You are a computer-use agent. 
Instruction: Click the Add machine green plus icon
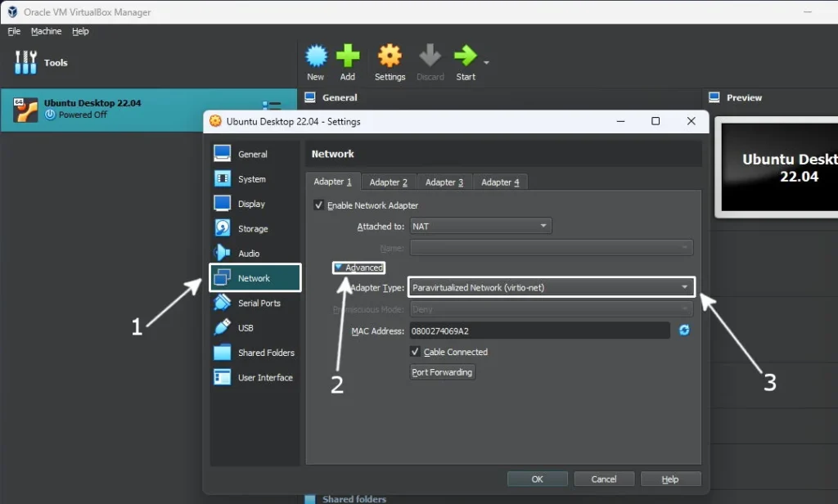[x=347, y=56]
